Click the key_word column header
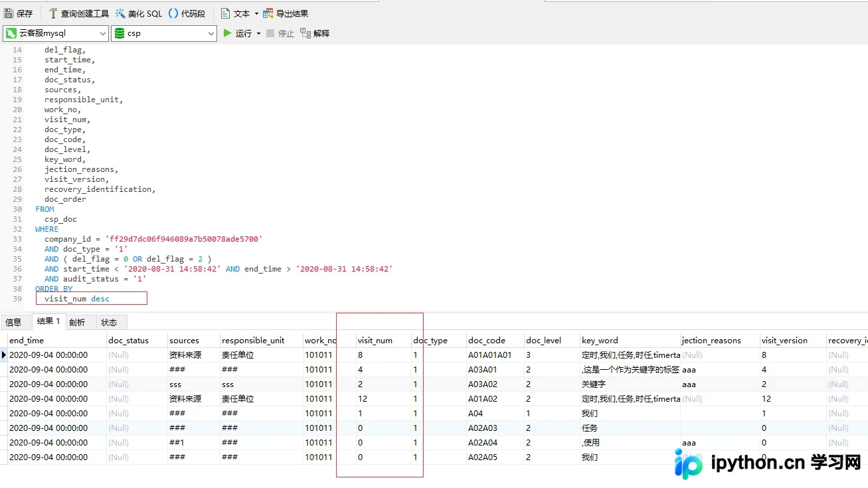Viewport: 868px width, 488px height. [x=630, y=340]
